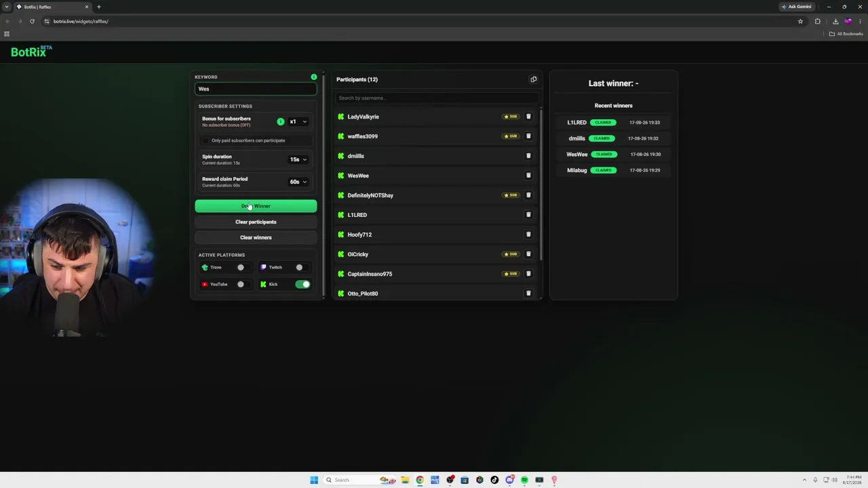This screenshot has width=868, height=488.
Task: Open Discord from the taskbar
Action: (x=509, y=480)
